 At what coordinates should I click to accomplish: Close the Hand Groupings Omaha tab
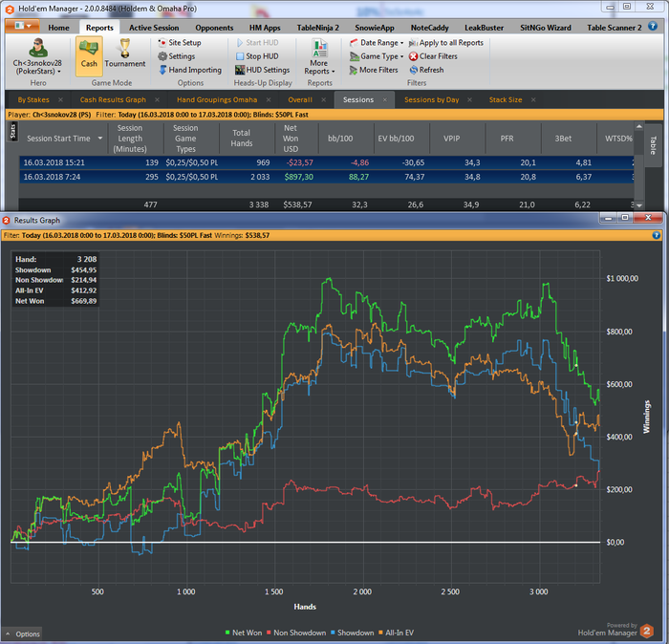point(269,99)
